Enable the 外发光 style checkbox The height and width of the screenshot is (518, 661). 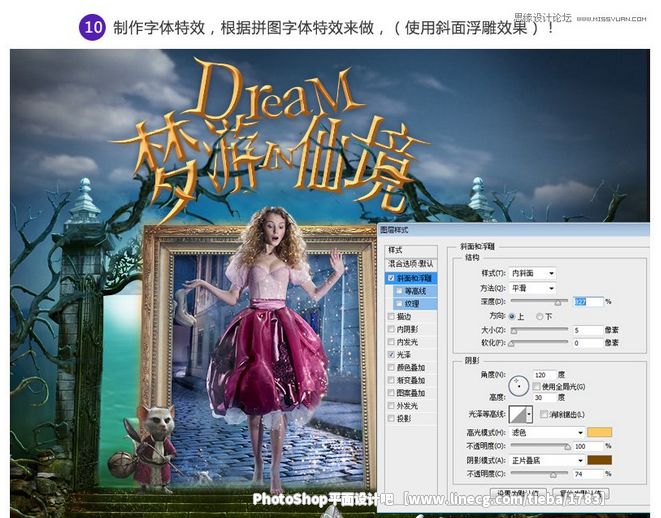point(391,406)
